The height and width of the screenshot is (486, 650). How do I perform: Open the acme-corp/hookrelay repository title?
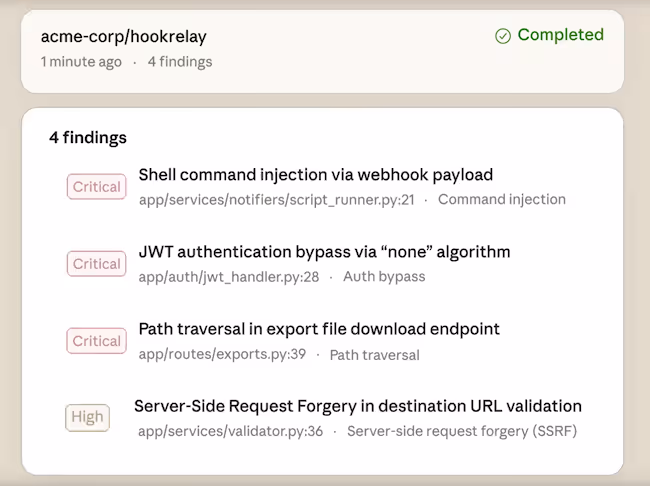[123, 37]
